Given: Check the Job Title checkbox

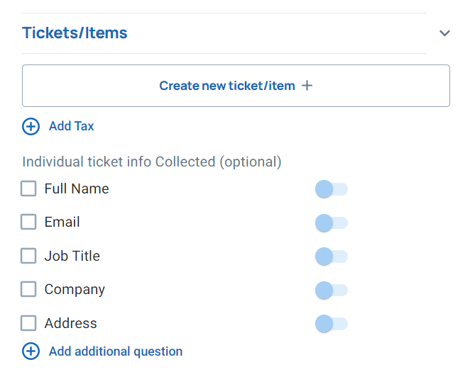Looking at the screenshot, I should click(x=28, y=256).
